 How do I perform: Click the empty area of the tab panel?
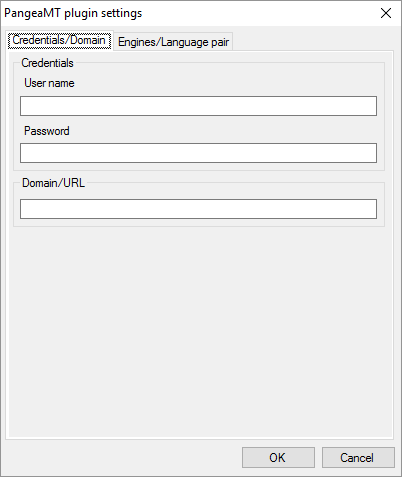click(200, 330)
